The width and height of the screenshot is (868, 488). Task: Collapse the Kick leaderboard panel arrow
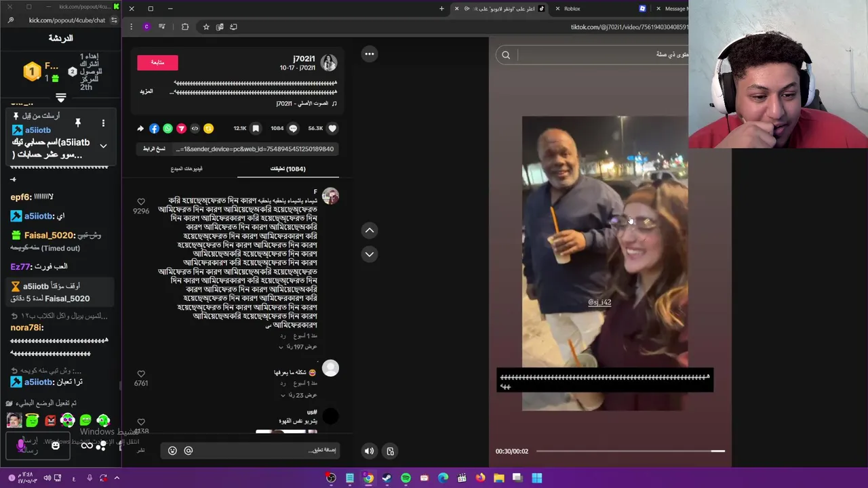60,98
